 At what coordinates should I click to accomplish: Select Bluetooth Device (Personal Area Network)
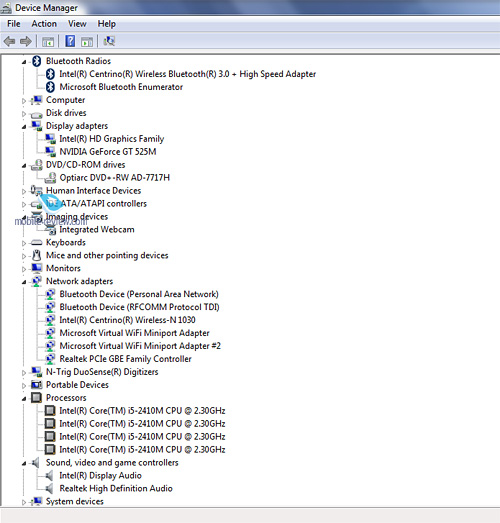pyautogui.click(x=139, y=294)
